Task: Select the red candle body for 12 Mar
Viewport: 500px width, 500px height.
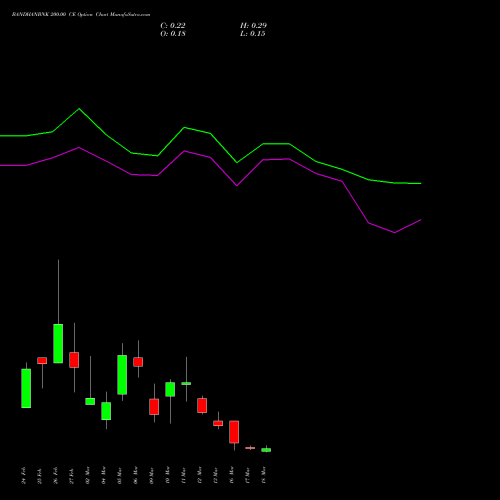Action: [202, 406]
